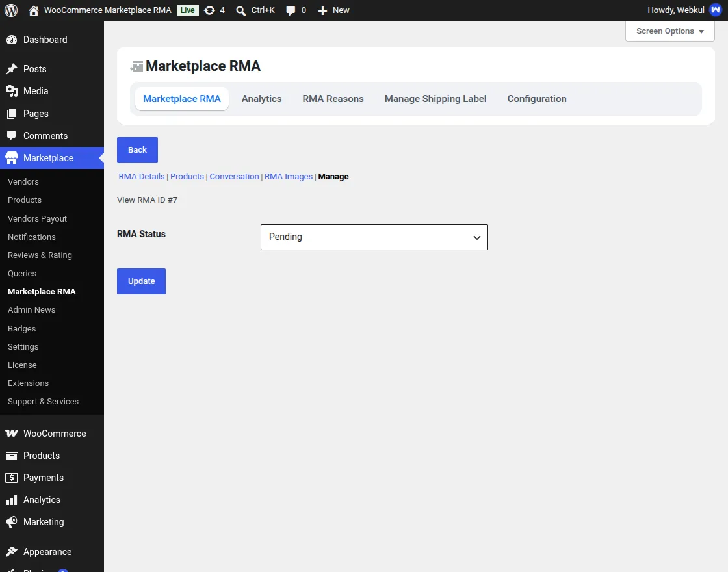This screenshot has height=572, width=728.
Task: Click the Comments sidebar speech icon
Action: [12, 136]
